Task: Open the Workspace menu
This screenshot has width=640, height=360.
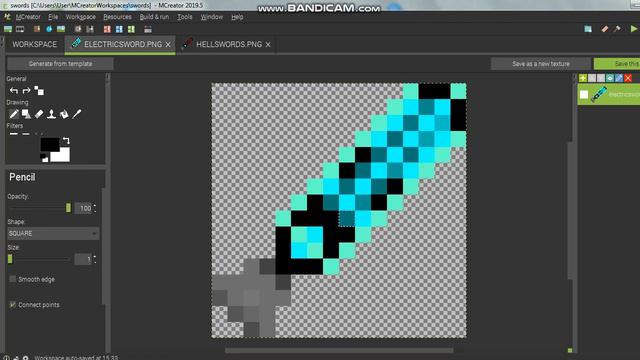Action: [80, 17]
